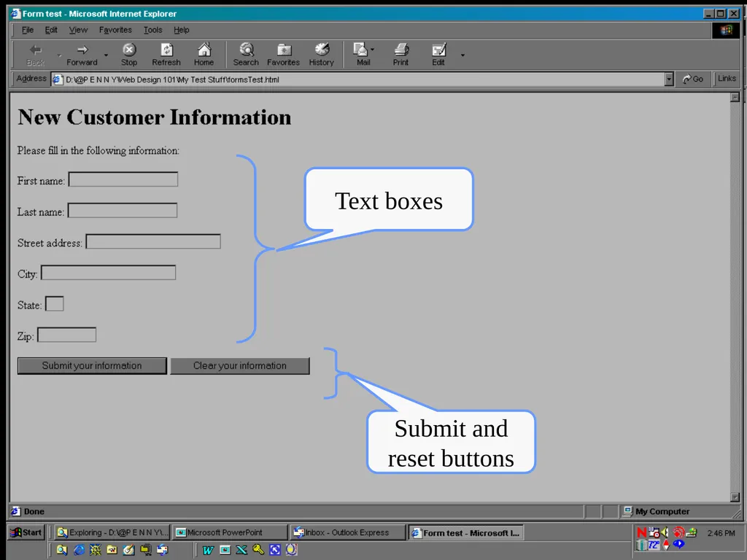Launch Excel from the taskbar shortcut bar
The width and height of the screenshot is (747, 560).
point(241,550)
